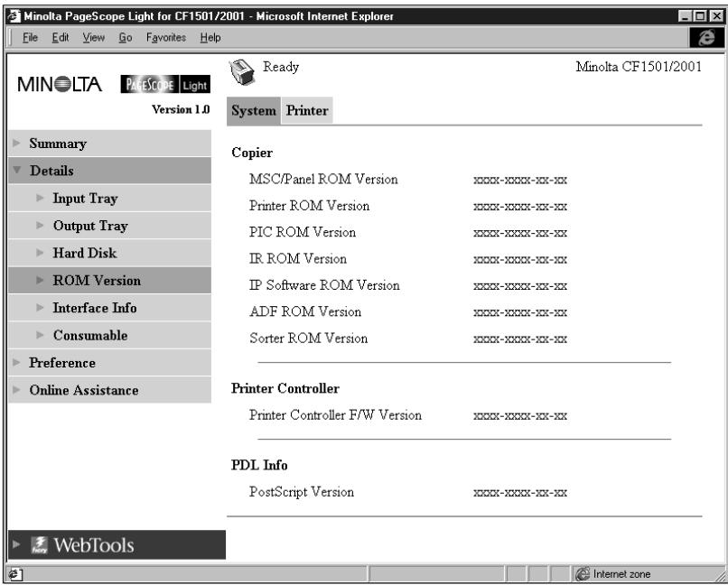Maximize the Internet Explorer window
Image resolution: width=728 pixels, height=585 pixels.
(700, 16)
